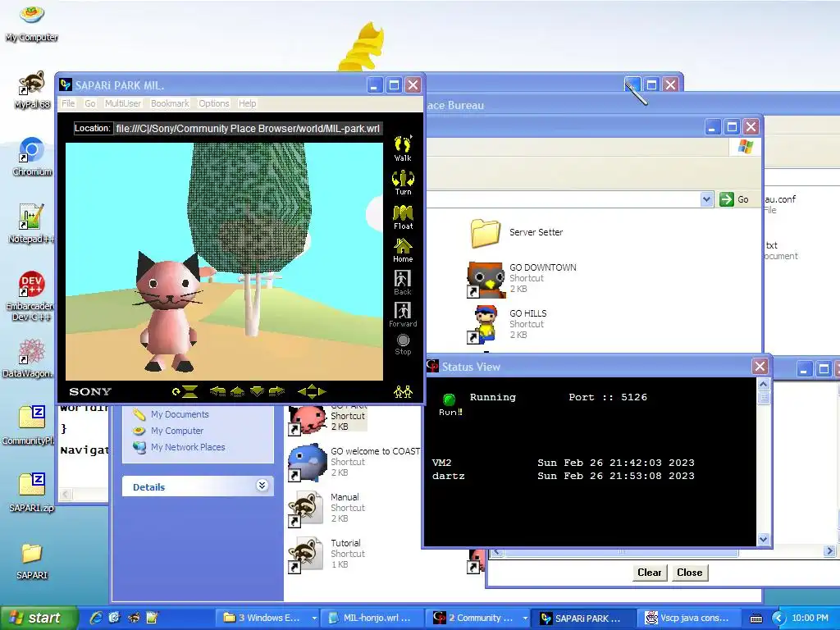Select the Turn navigation mode
Screen dimensions: 840x630
pos(403,183)
